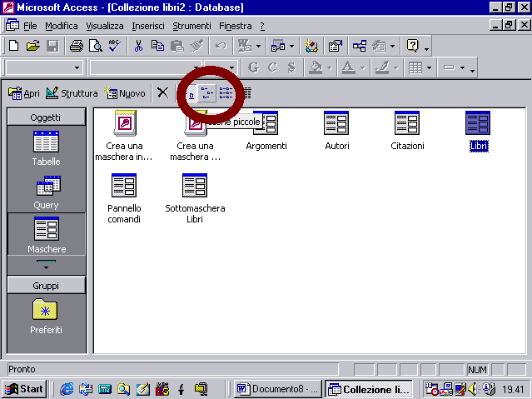Click the Copy icon in the toolbar
This screenshot has height=399, width=532.
coord(157,46)
